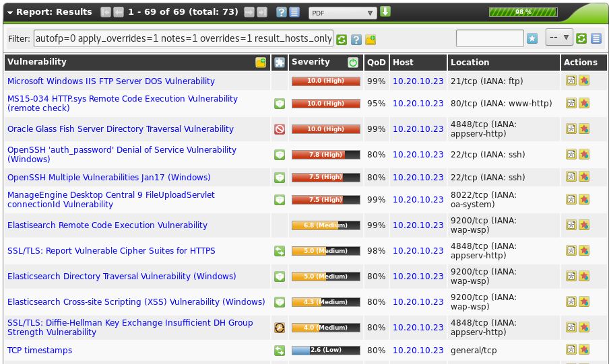The image size is (609, 364).
Task: Add override to SSL/TLS Cipher Suites result
Action: [x=584, y=251]
